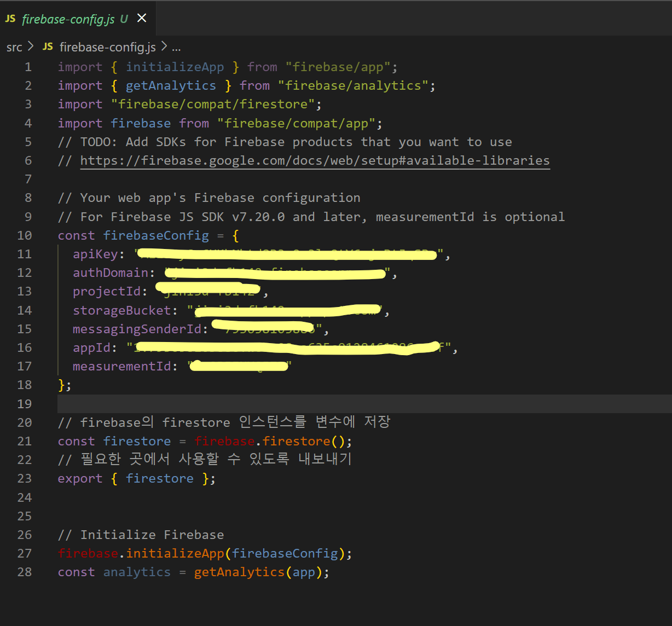This screenshot has height=626, width=672.
Task: Click the JS file icon in the editor tab
Action: coord(10,19)
